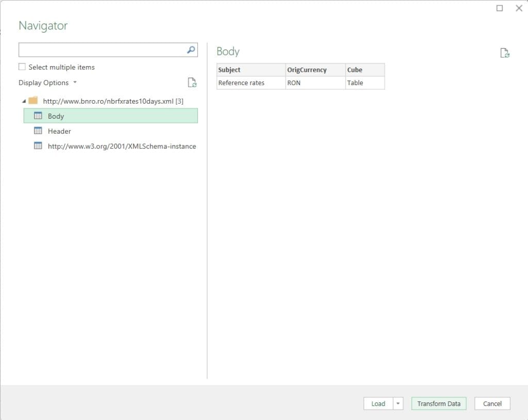The image size is (528, 420).
Task: Click the Body preview title
Action: 228,52
